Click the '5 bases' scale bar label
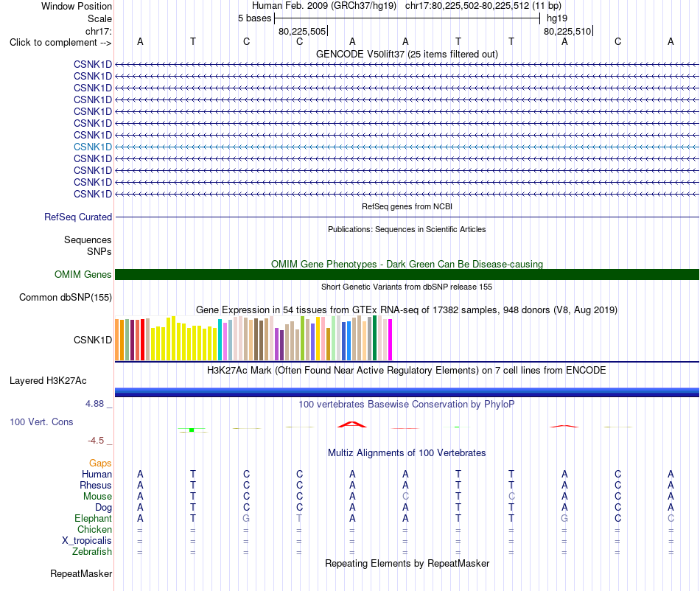This screenshot has width=700, height=591. (x=254, y=18)
